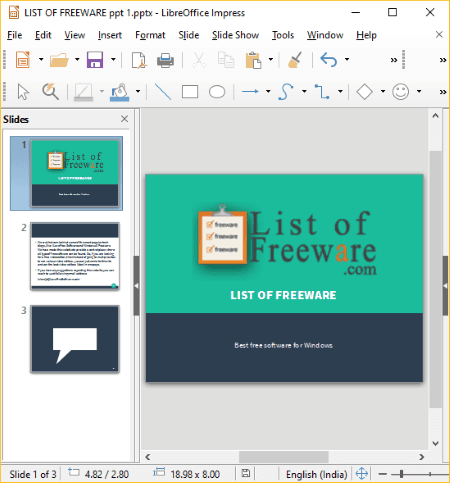Activate the Zoom & Pan magnifier tool

tap(50, 91)
